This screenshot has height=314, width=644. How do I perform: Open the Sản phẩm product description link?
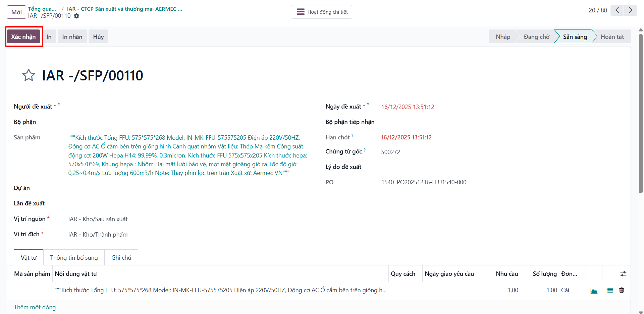tap(187, 155)
